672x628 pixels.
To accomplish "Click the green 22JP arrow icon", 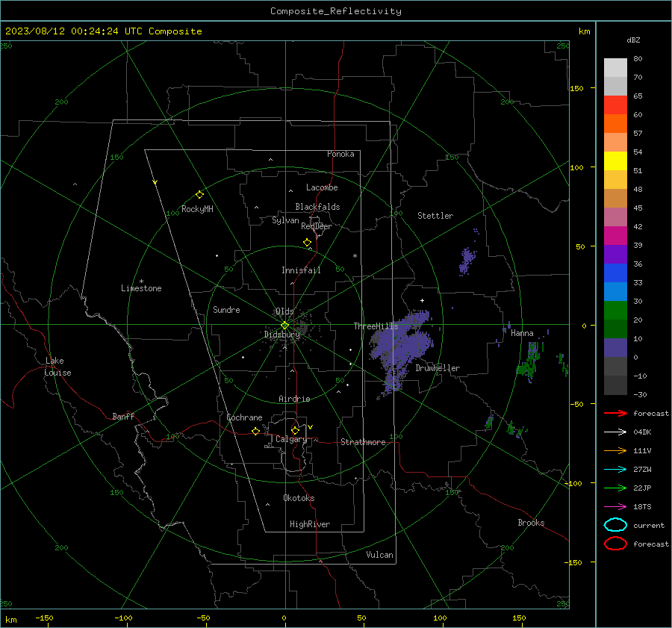I will coord(615,488).
